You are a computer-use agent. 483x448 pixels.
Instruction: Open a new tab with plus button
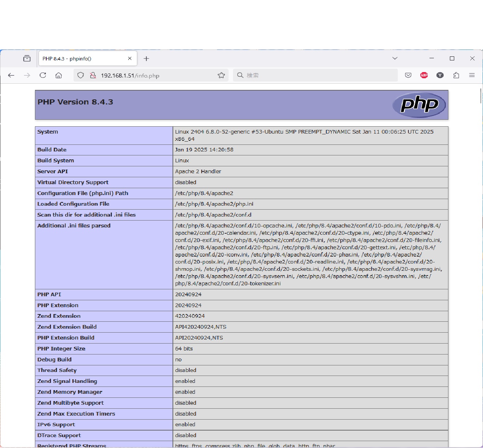(146, 59)
